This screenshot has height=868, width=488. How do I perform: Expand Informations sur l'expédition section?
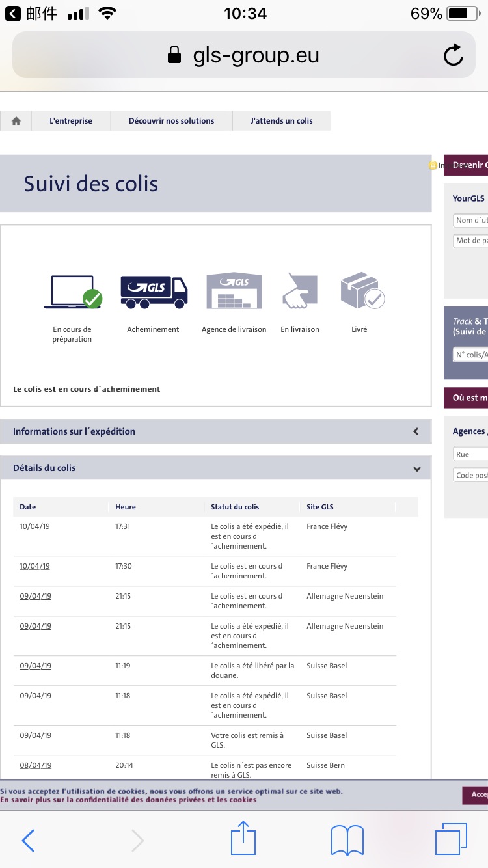pyautogui.click(x=215, y=431)
